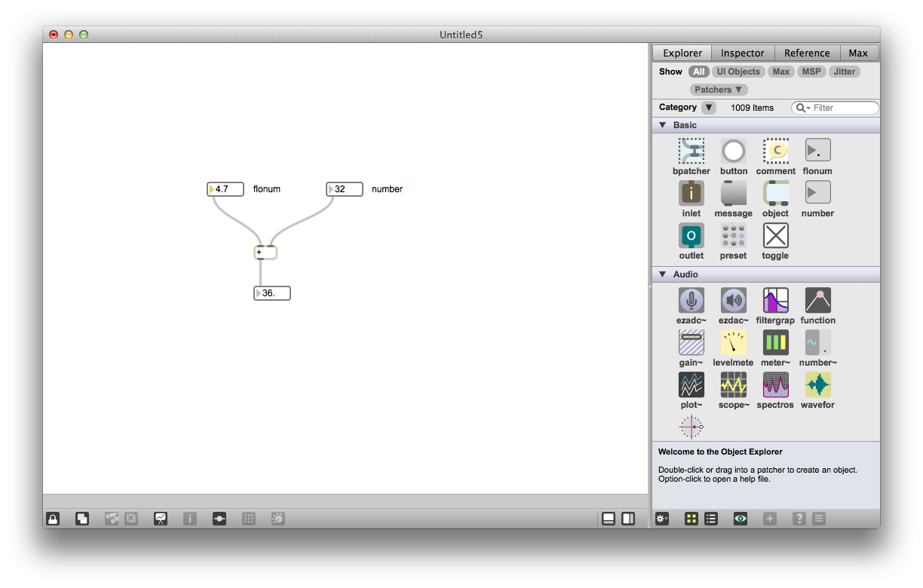923x588 pixels.
Task: Filter explorer by Max objects
Action: click(x=781, y=72)
